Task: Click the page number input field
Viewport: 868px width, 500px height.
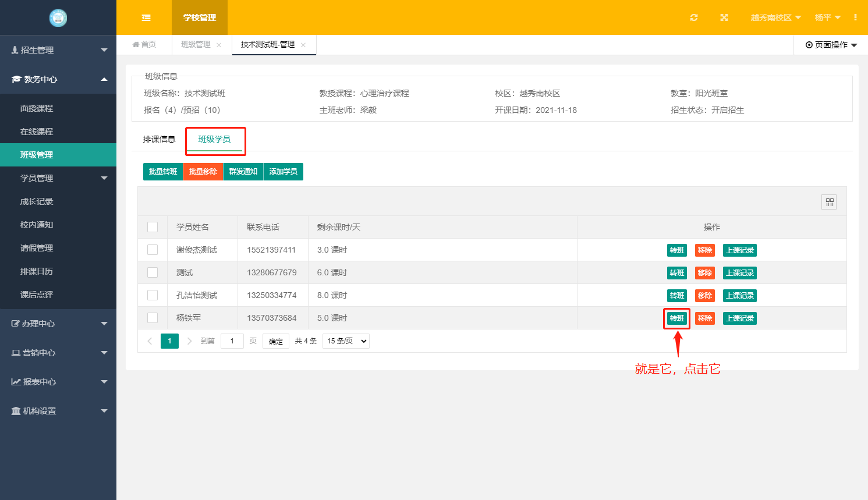Action: point(232,341)
